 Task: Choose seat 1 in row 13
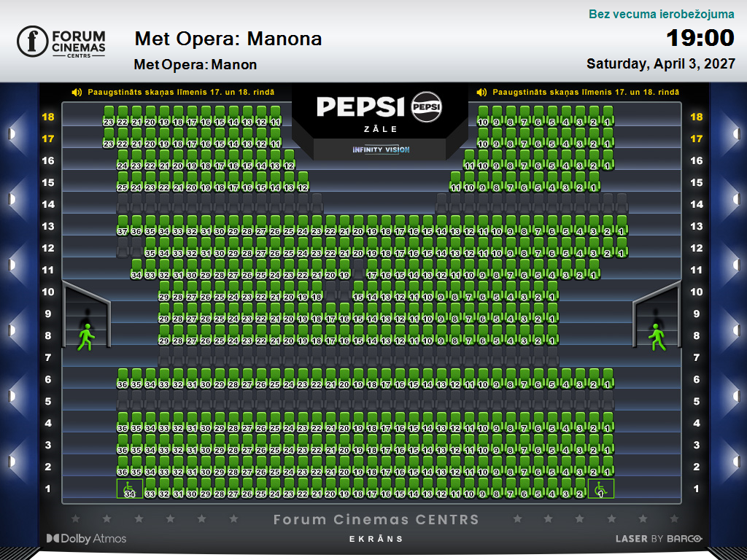pyautogui.click(x=622, y=225)
